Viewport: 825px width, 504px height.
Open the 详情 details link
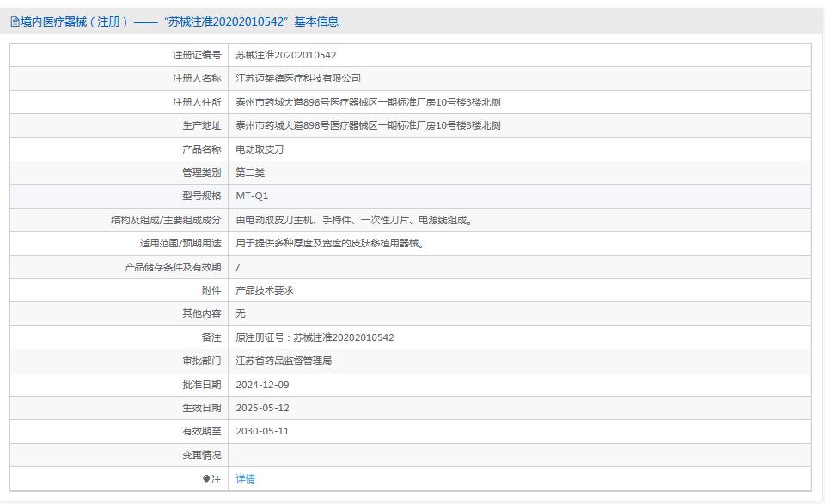pos(245,478)
